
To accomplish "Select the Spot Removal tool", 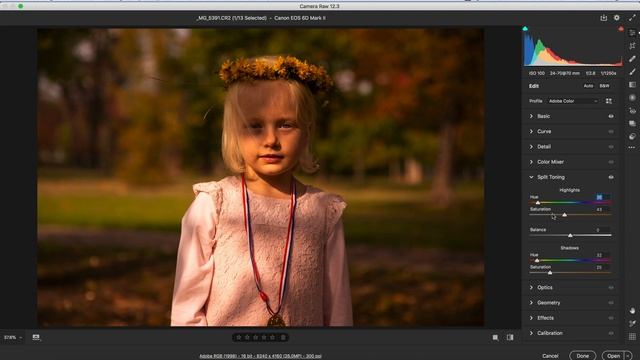I will (x=632, y=59).
